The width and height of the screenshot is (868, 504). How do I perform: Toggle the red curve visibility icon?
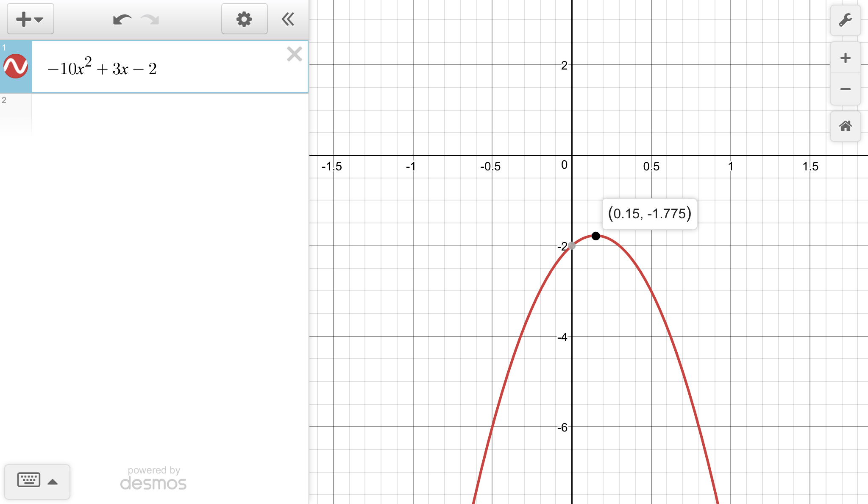pyautogui.click(x=16, y=67)
